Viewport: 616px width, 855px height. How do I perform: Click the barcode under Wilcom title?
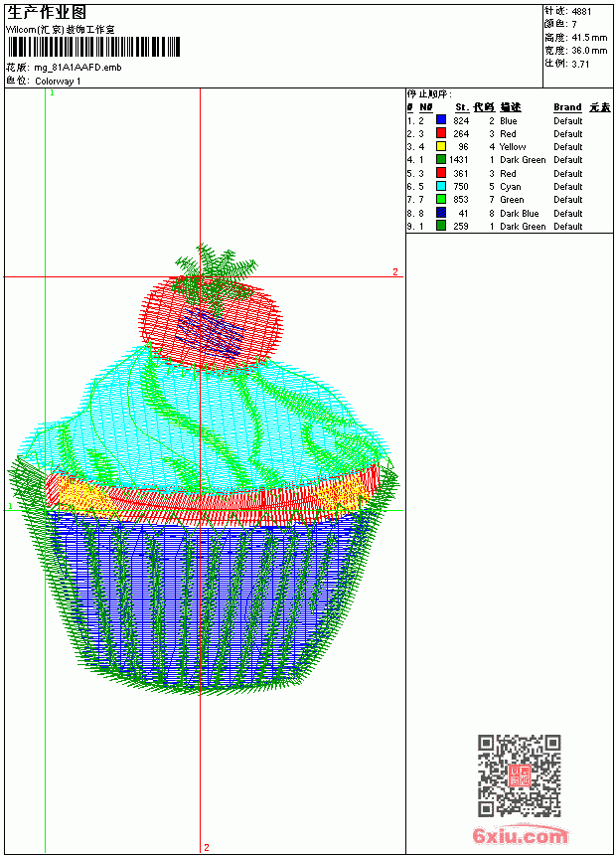(x=93, y=47)
